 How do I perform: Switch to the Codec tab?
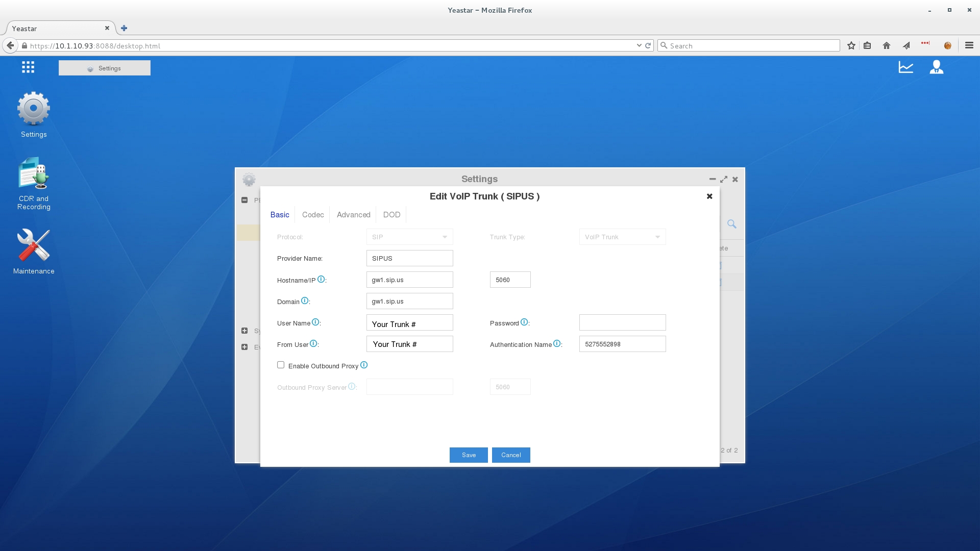click(313, 215)
